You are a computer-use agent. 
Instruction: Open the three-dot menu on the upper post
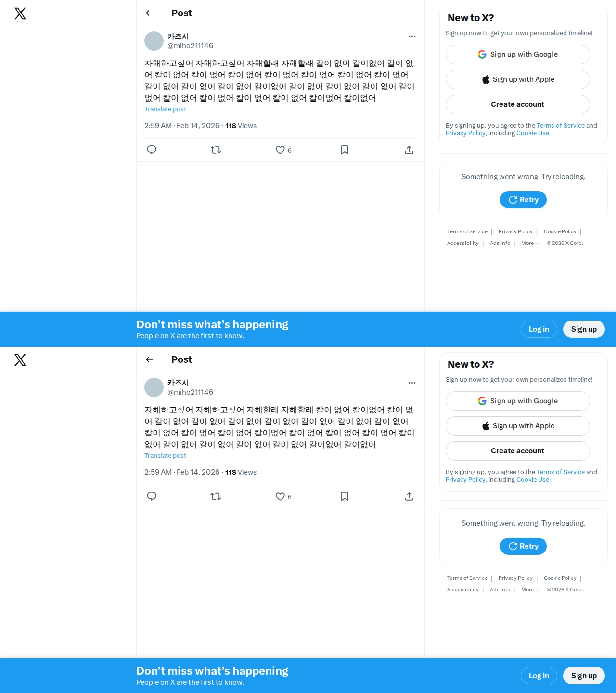pos(412,36)
